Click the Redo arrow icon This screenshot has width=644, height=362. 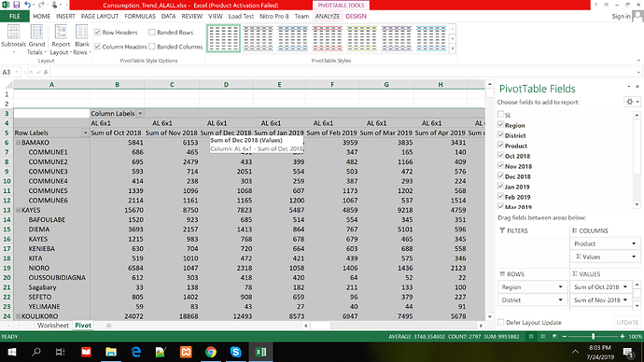(x=41, y=5)
